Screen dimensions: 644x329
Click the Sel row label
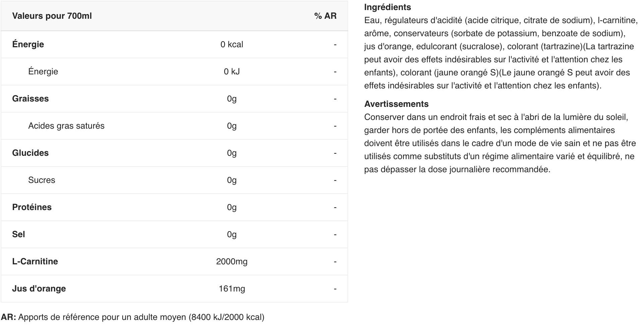point(18,235)
